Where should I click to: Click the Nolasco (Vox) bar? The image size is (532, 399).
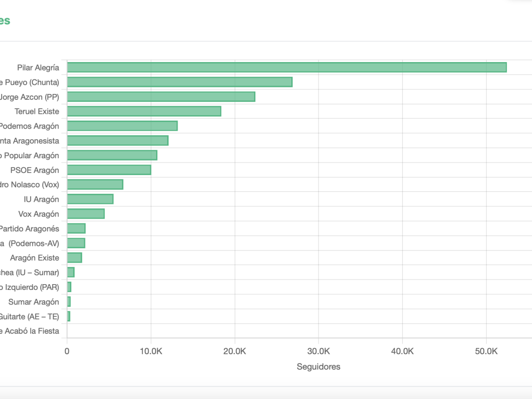tap(93, 184)
